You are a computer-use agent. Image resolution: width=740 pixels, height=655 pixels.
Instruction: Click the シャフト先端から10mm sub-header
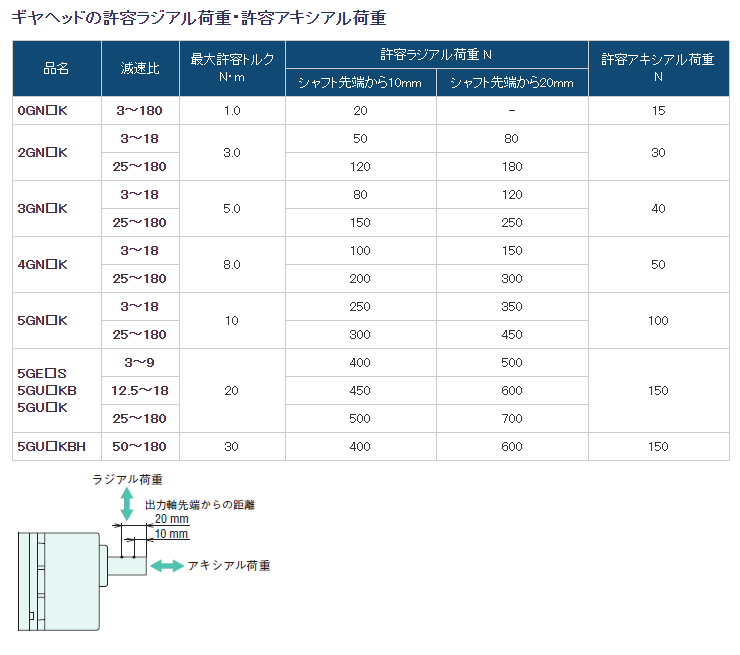point(360,83)
